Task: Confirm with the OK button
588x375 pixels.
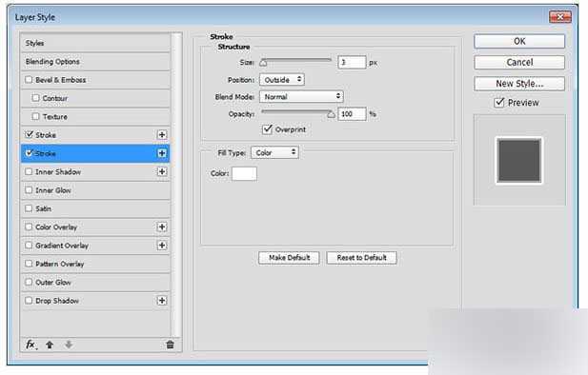Action: [519, 41]
